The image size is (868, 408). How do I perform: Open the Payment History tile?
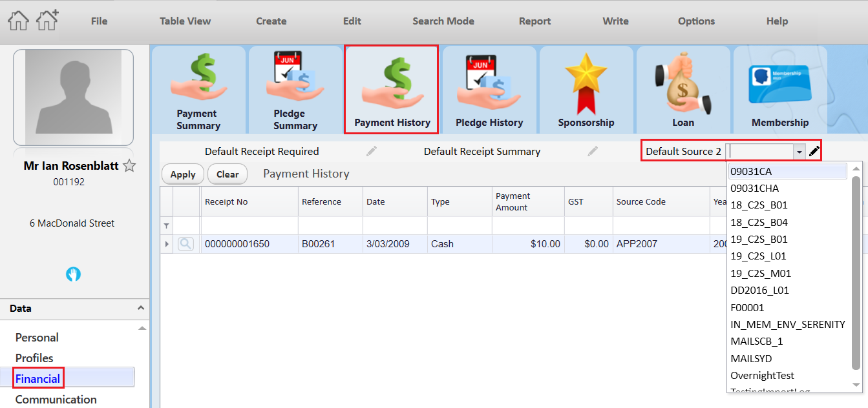click(x=392, y=90)
